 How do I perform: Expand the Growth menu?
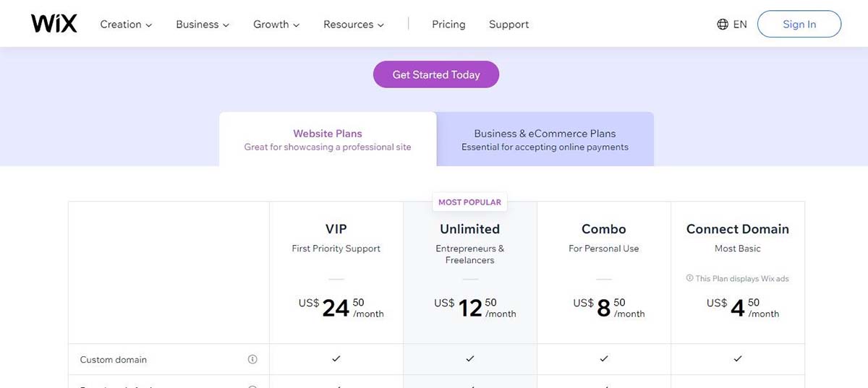[276, 25]
